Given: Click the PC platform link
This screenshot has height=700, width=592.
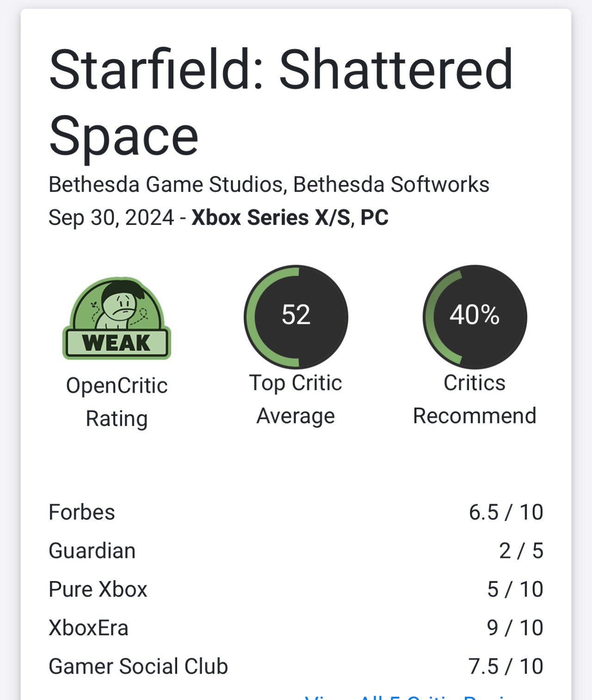Looking at the screenshot, I should (x=374, y=217).
